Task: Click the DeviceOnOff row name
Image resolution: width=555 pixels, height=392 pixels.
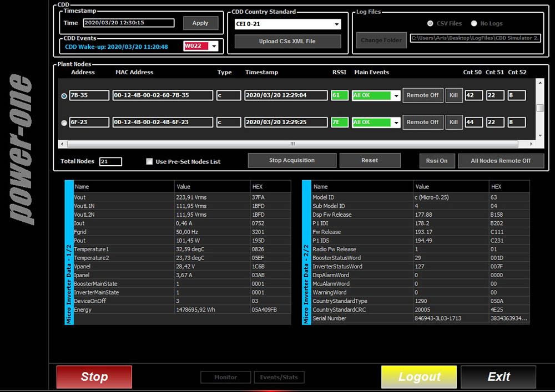Action: pyautogui.click(x=90, y=301)
